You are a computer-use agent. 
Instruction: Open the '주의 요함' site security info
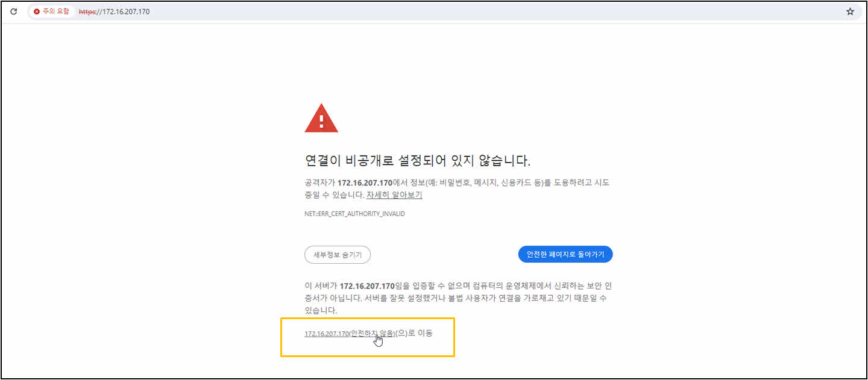click(51, 11)
